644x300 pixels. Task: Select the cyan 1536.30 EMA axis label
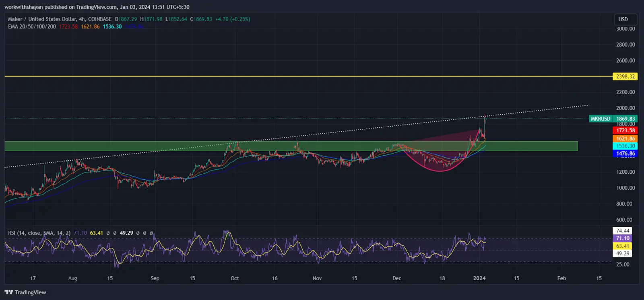625,146
